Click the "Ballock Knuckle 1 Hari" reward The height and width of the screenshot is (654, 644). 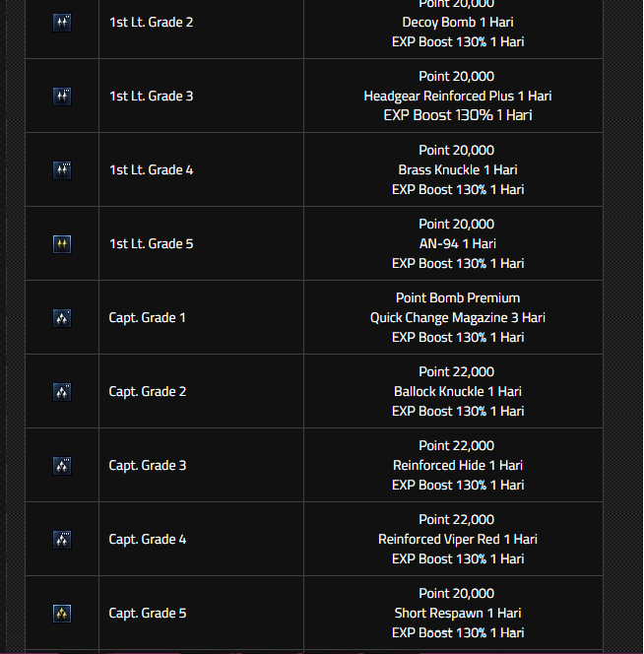pyautogui.click(x=457, y=391)
